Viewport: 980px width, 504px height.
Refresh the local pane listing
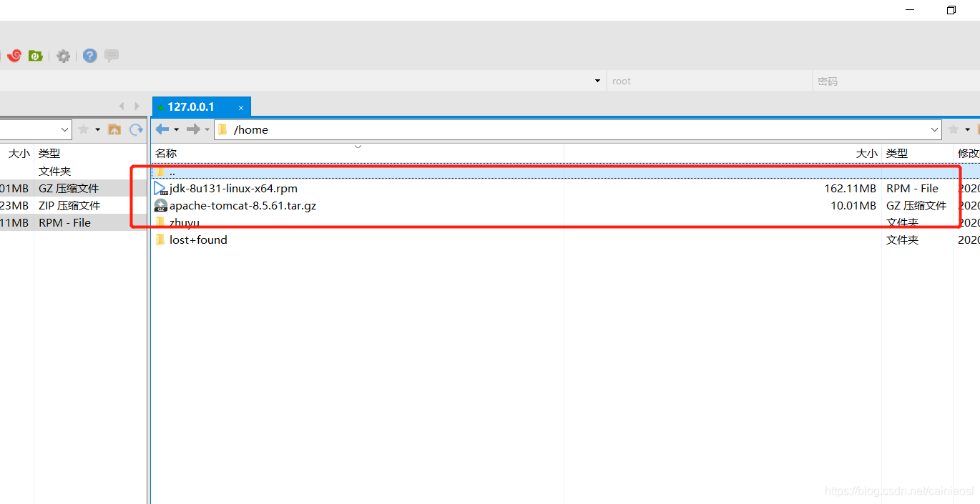(x=136, y=129)
